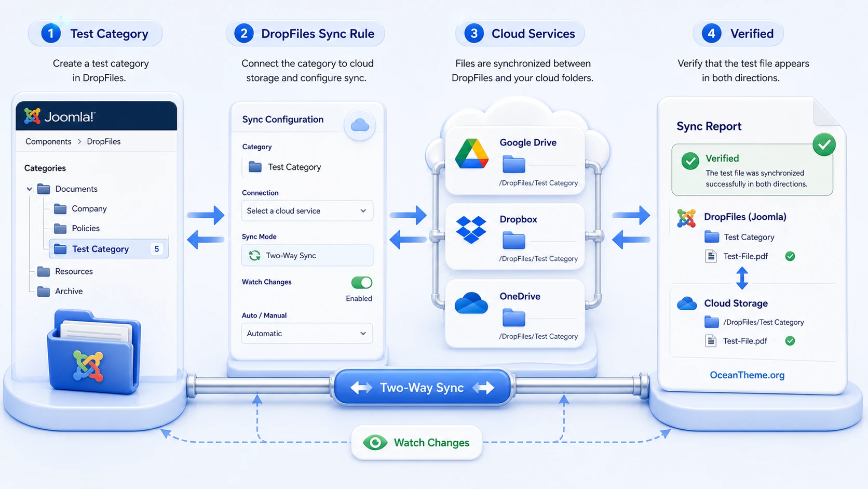Select the DropFiles Sync Rule step header
The height and width of the screenshot is (489, 868).
pyautogui.click(x=305, y=34)
